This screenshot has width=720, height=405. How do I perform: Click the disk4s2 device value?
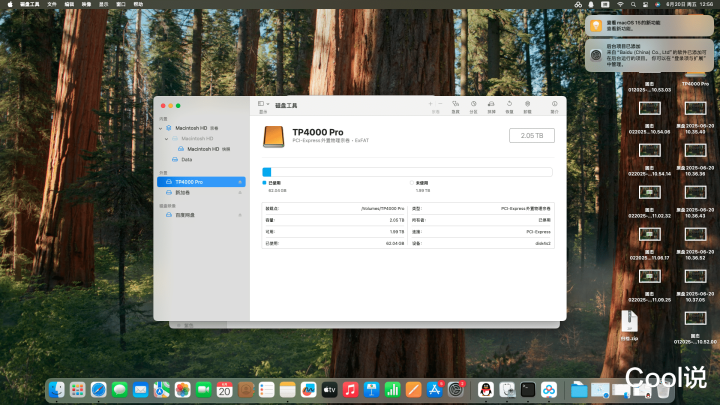(543, 243)
